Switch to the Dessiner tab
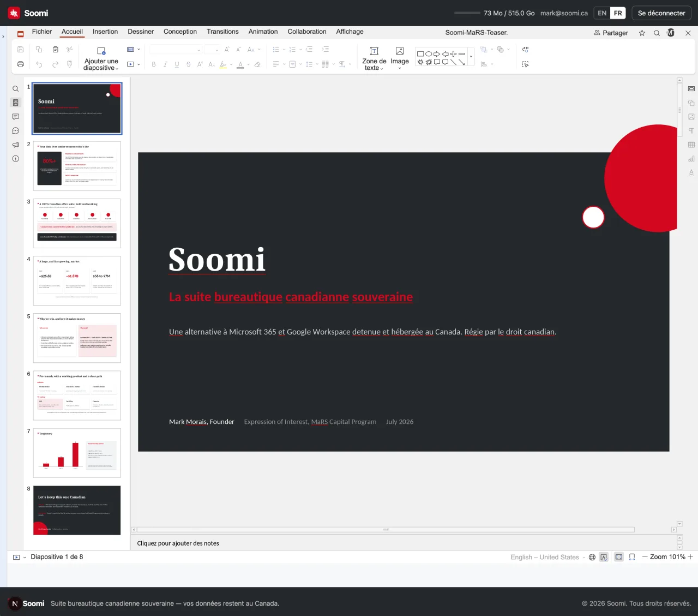 coord(141,32)
